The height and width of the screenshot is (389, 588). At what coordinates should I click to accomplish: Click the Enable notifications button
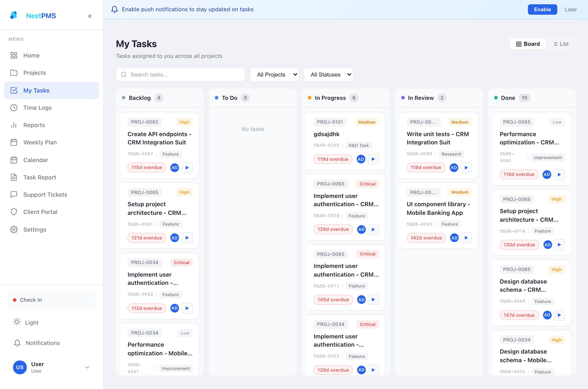(542, 10)
